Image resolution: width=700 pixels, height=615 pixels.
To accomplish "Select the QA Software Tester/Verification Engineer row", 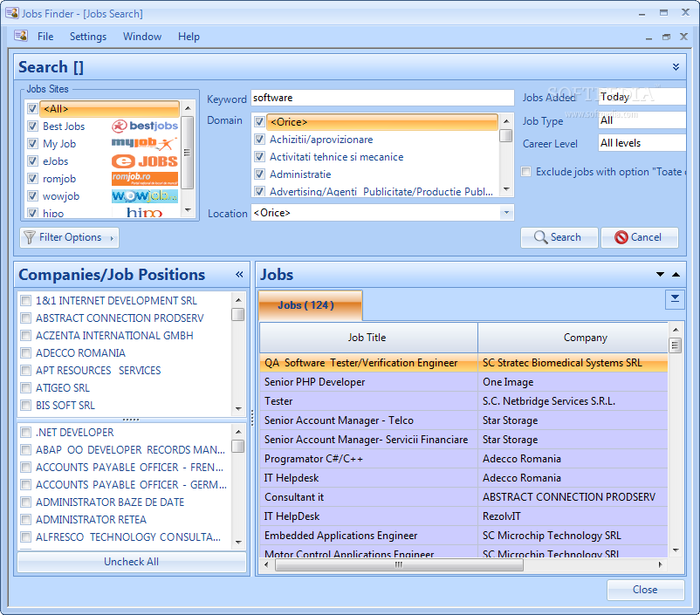I will coord(463,363).
